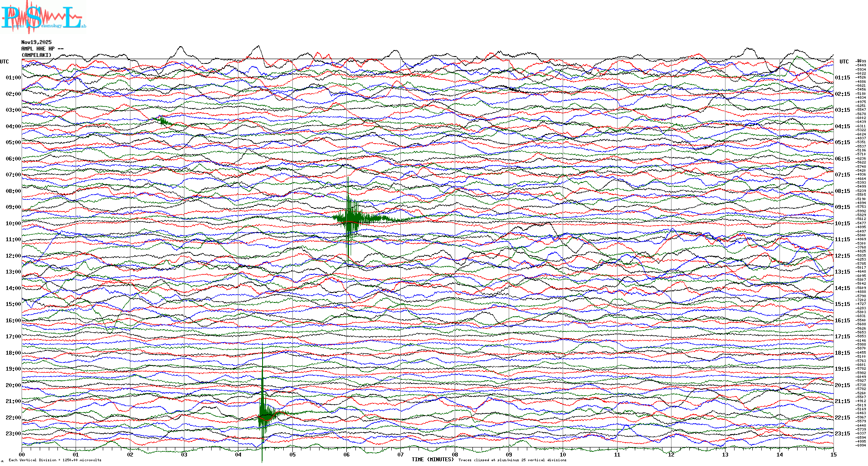The width and height of the screenshot is (868, 466).
Task: Click the 12:15 label on right axis
Action: (x=842, y=256)
